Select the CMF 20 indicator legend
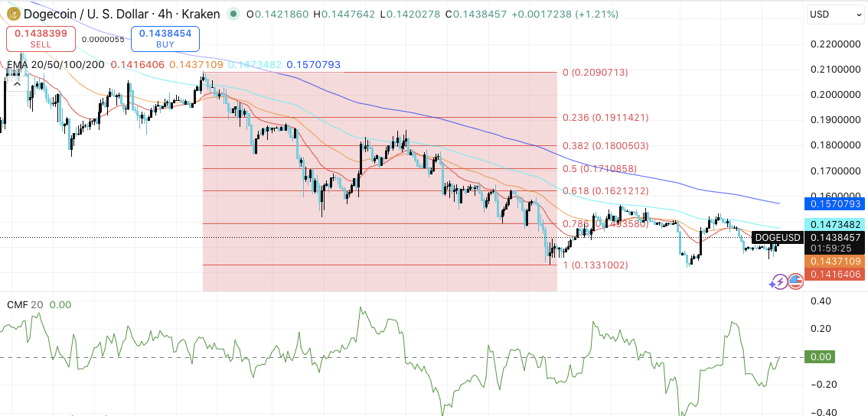The width and height of the screenshot is (868, 416). 25,305
